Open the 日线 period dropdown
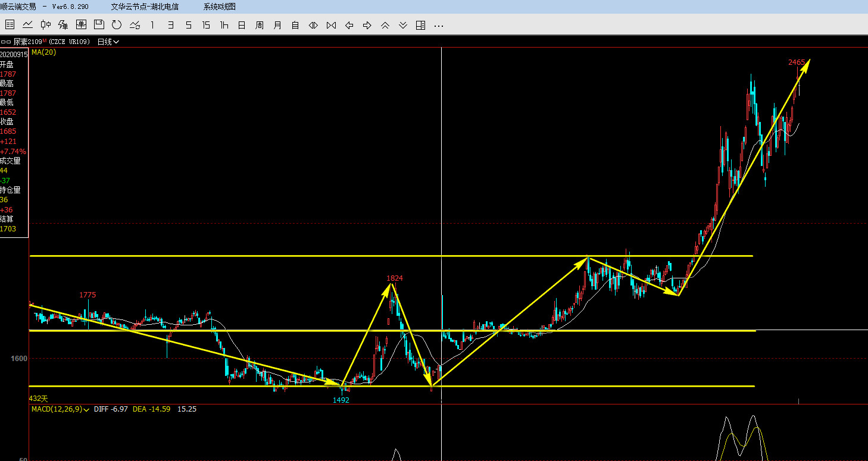 click(108, 42)
